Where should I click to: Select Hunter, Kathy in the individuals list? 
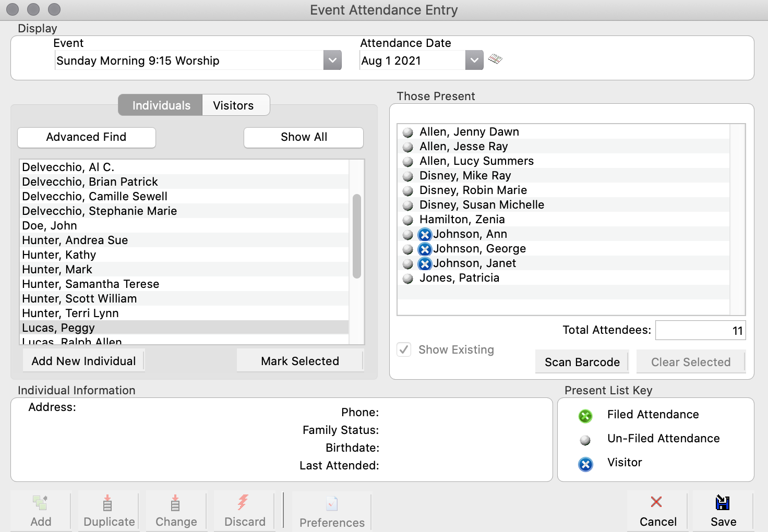pyautogui.click(x=59, y=255)
